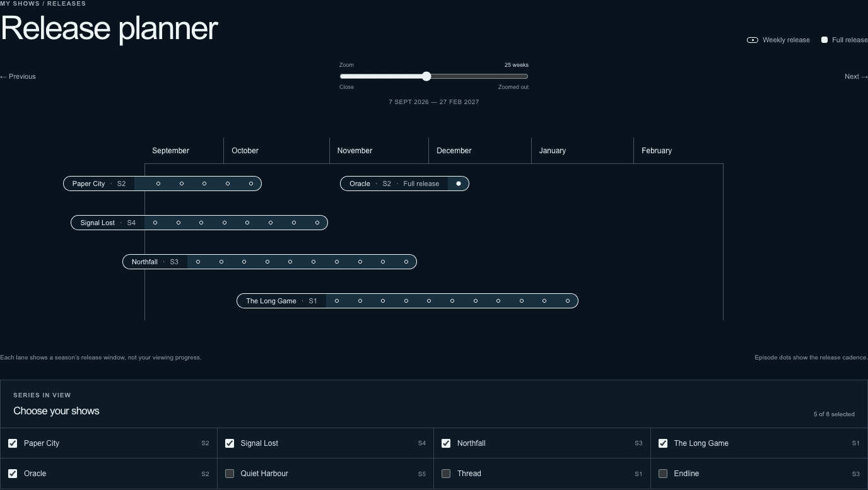Select the Northfall S3 timeline bar label
The image size is (868, 490).
coord(155,262)
